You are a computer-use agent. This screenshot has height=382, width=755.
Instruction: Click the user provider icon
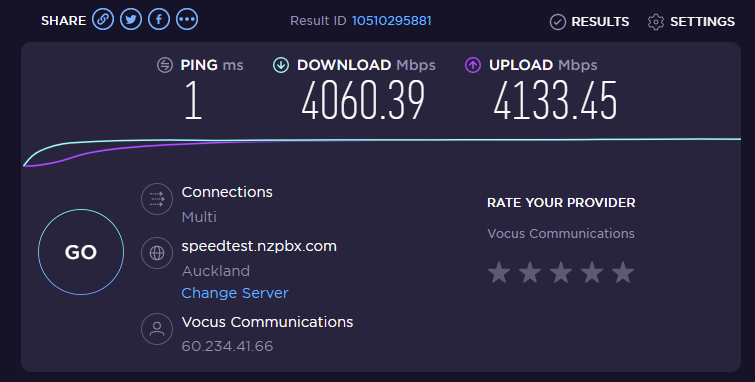coord(157,329)
